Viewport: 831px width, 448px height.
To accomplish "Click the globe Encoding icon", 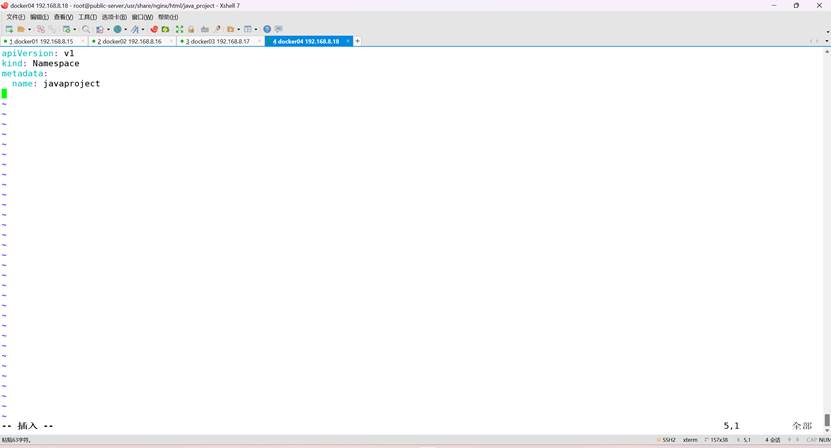I will (x=118, y=29).
